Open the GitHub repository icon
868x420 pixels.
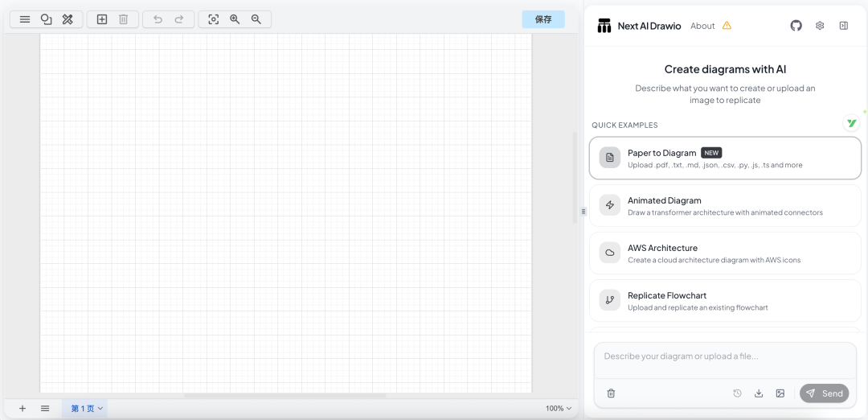click(x=796, y=26)
